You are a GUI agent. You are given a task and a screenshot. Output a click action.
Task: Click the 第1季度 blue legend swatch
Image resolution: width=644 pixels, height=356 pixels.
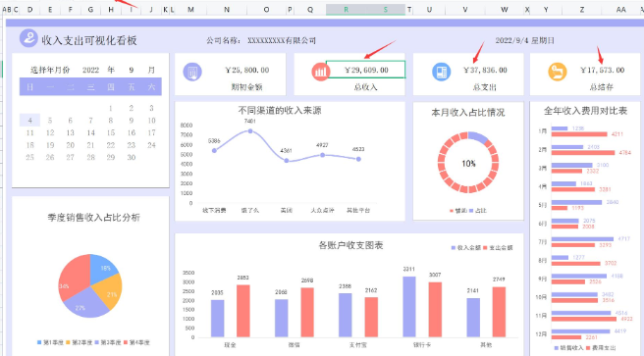[39, 342]
